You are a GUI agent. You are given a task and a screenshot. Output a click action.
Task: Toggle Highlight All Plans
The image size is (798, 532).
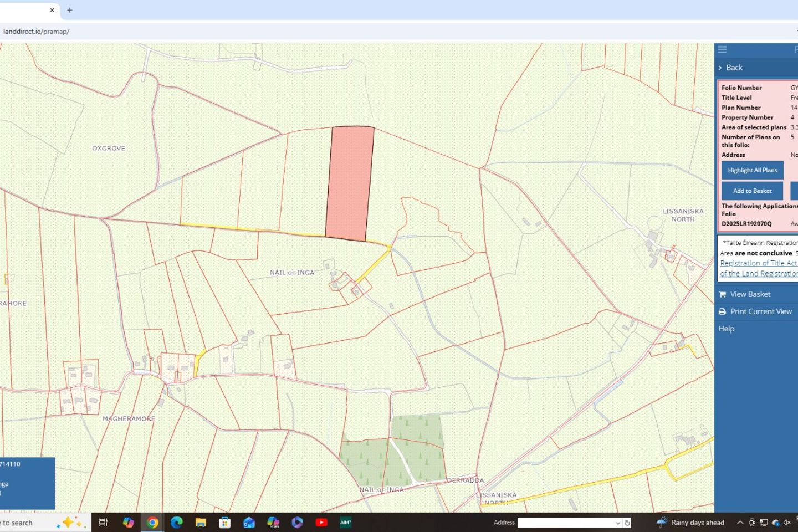(752, 170)
